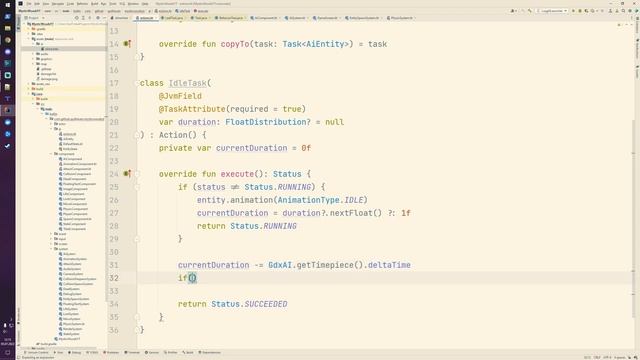Expand the event folder in project tree
The image size is (640, 360).
[51, 234]
